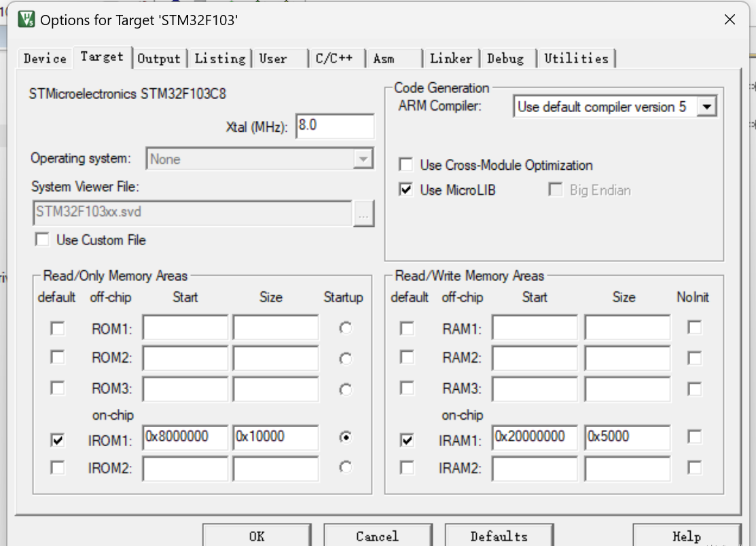756x546 pixels.
Task: Uncheck the default checkbox for IROM1
Action: tap(57, 440)
